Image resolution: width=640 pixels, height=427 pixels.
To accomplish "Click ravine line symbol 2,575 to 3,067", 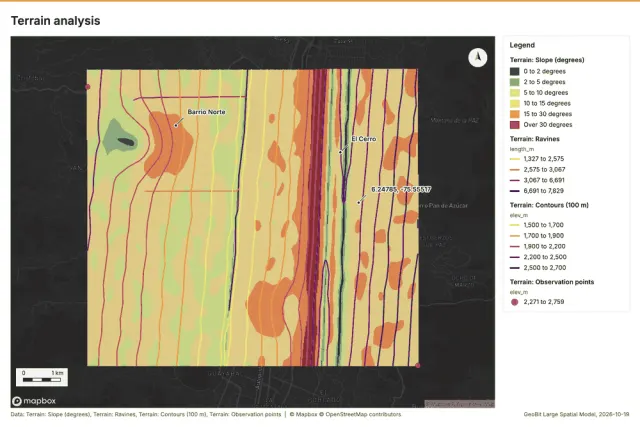I will pyautogui.click(x=515, y=169).
